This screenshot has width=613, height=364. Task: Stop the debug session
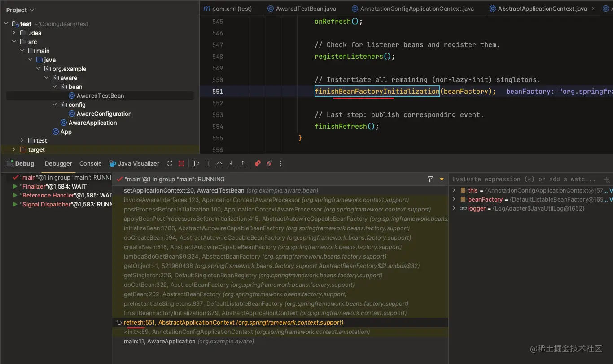pos(181,164)
